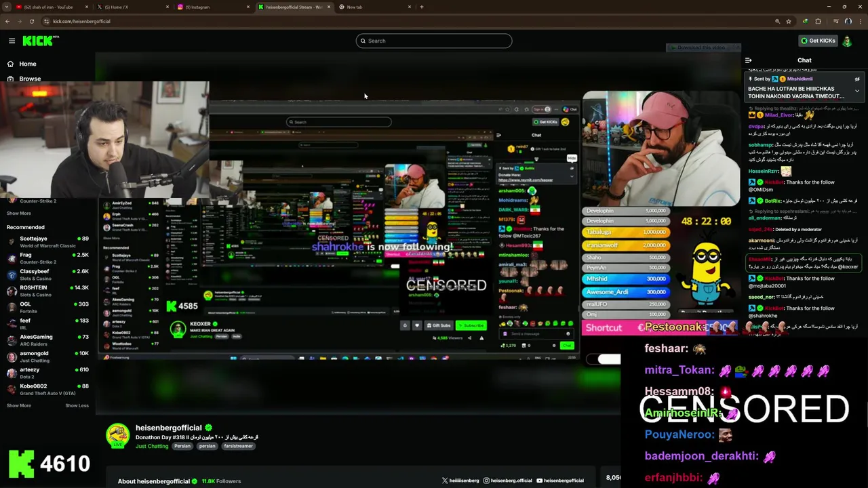Click the Get KICKs button
Screen dimensions: 868x488
(818, 41)
